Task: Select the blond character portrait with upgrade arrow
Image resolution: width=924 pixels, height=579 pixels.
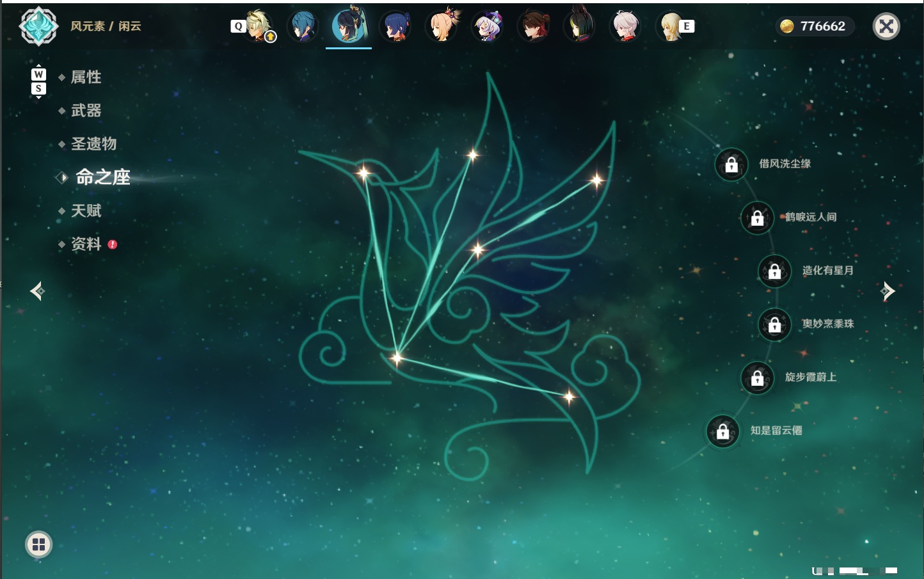Action: pos(259,26)
